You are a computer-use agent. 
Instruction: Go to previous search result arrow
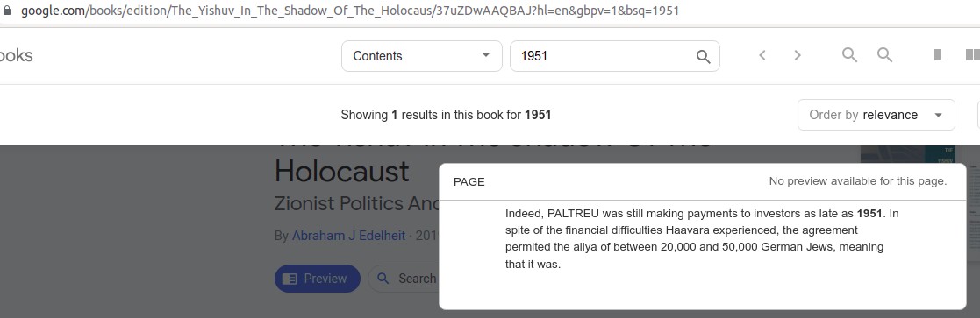[x=762, y=55]
